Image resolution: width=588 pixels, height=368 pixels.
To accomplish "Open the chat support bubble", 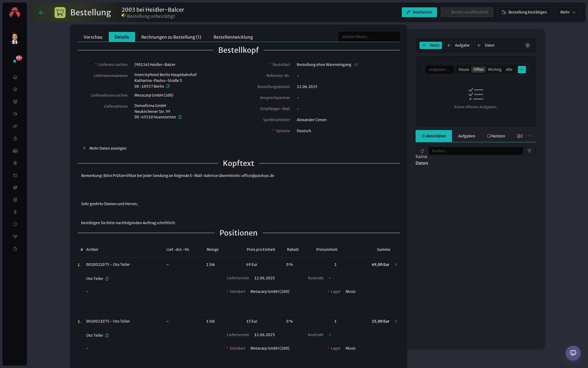I will [x=573, y=353].
